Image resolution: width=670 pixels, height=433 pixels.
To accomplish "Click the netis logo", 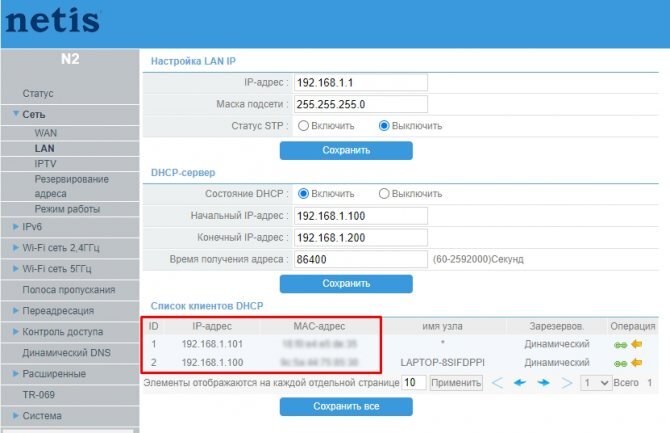I will [53, 21].
